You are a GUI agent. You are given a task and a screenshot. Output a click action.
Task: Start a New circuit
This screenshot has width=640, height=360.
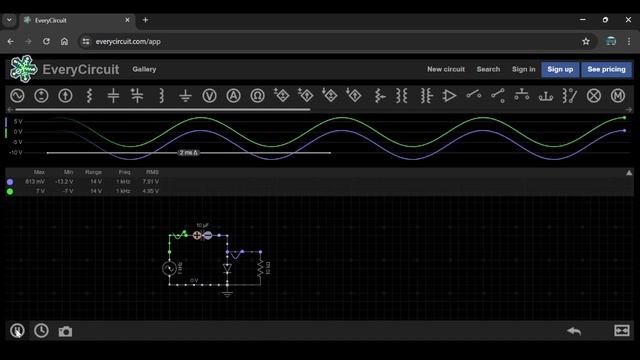[x=446, y=69]
